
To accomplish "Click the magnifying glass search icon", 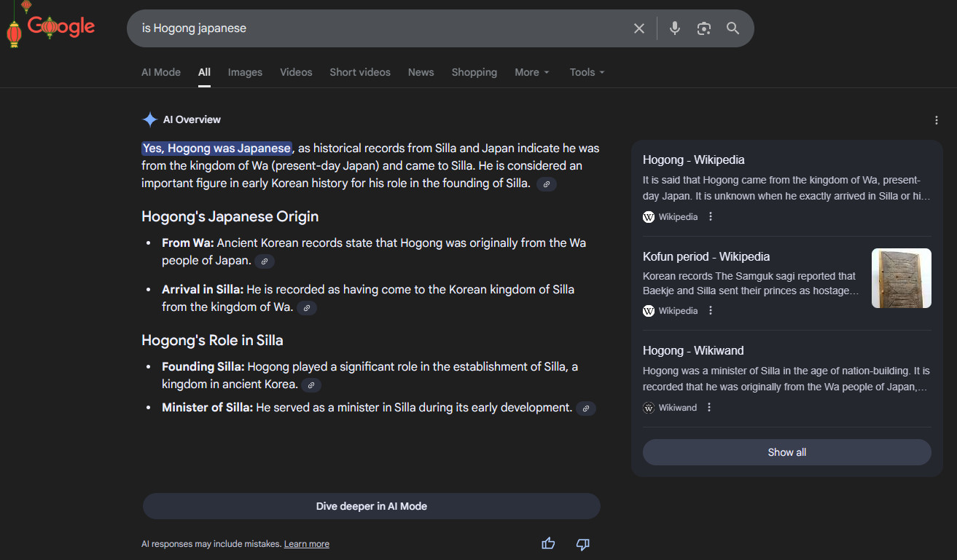I will click(733, 28).
